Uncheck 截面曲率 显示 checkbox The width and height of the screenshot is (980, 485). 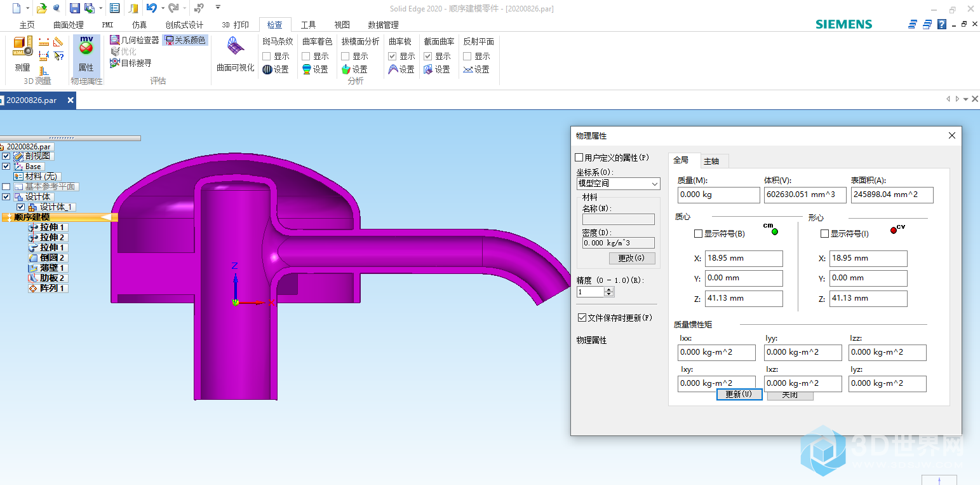(x=428, y=56)
